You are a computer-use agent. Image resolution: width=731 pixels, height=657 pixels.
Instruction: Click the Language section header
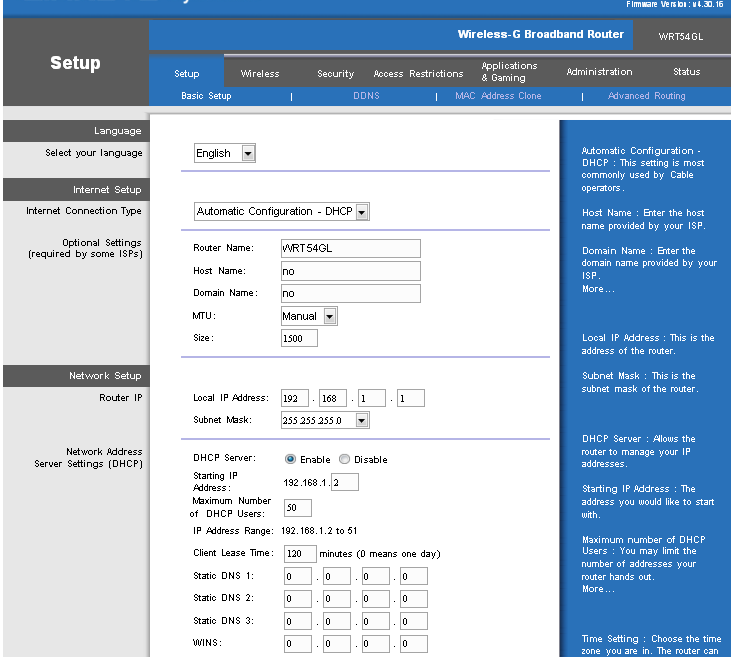(x=76, y=131)
